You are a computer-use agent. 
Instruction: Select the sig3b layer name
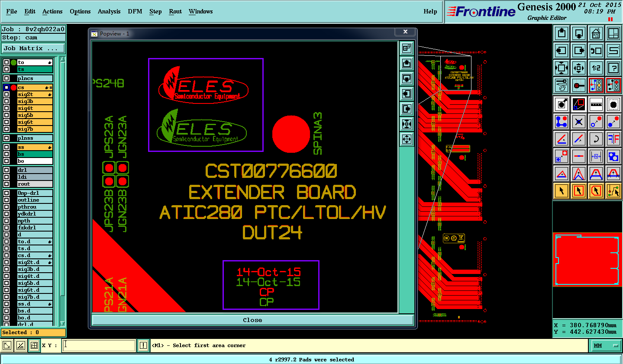(x=35, y=101)
